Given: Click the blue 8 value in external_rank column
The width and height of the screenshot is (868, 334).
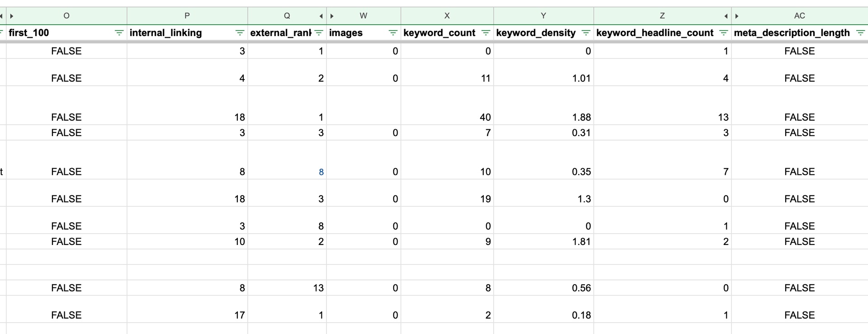Looking at the screenshot, I should click(321, 172).
